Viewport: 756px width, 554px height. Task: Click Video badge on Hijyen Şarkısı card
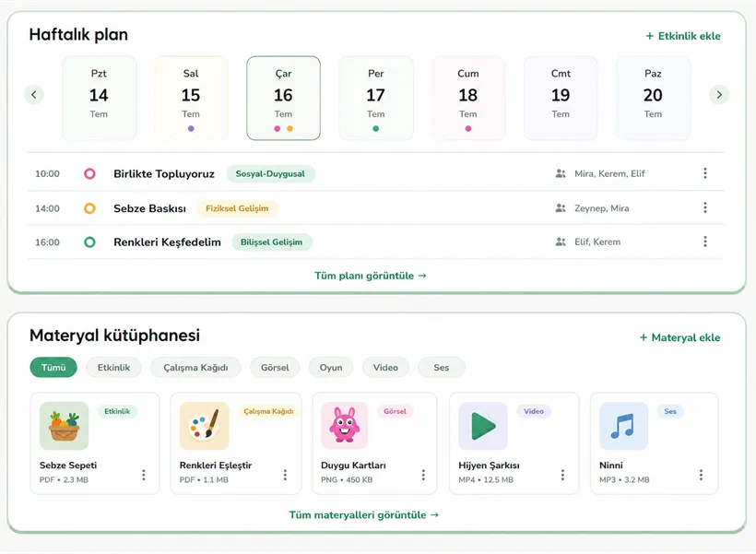pyautogui.click(x=534, y=411)
